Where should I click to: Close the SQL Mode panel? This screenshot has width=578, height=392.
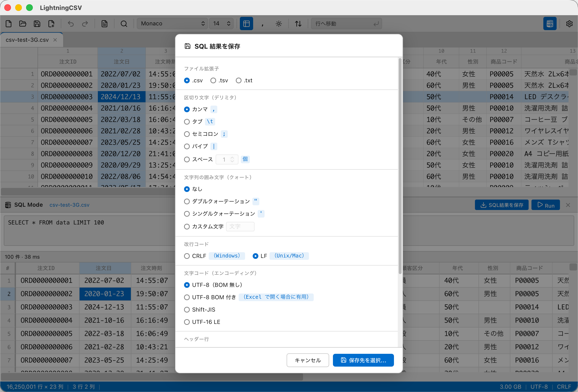pos(568,205)
